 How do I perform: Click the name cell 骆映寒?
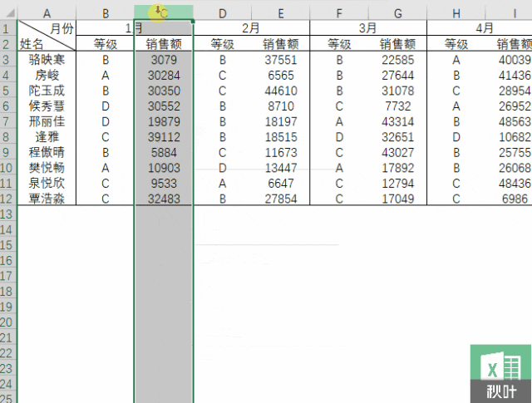(x=47, y=60)
